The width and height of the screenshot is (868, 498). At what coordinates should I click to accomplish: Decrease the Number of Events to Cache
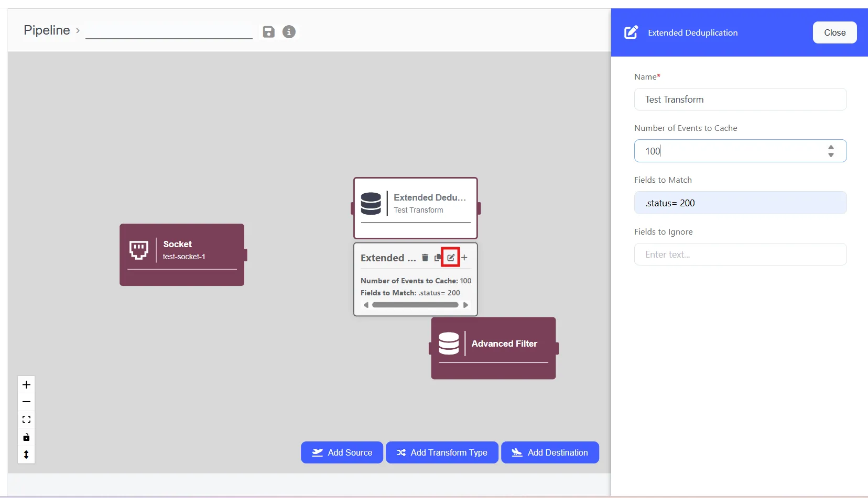pyautogui.click(x=831, y=154)
